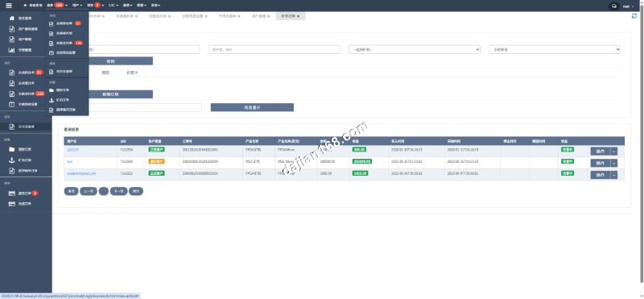Click the first row's action button
Screen dimensions: 644x299
[600, 152]
